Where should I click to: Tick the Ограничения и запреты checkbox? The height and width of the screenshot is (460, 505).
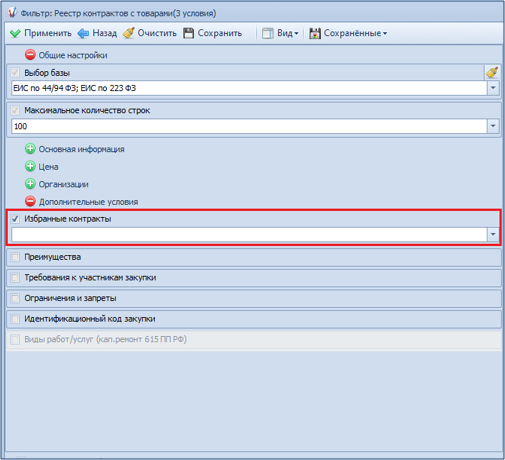[x=15, y=298]
